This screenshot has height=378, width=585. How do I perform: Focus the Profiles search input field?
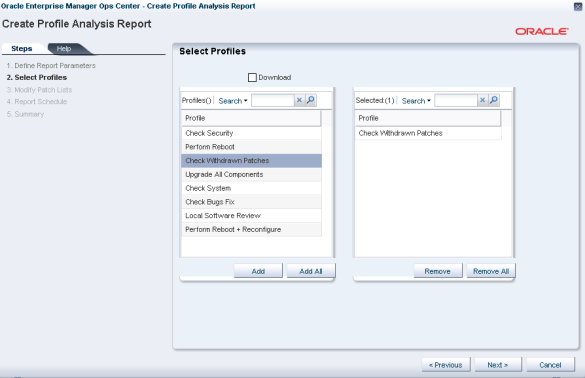273,100
